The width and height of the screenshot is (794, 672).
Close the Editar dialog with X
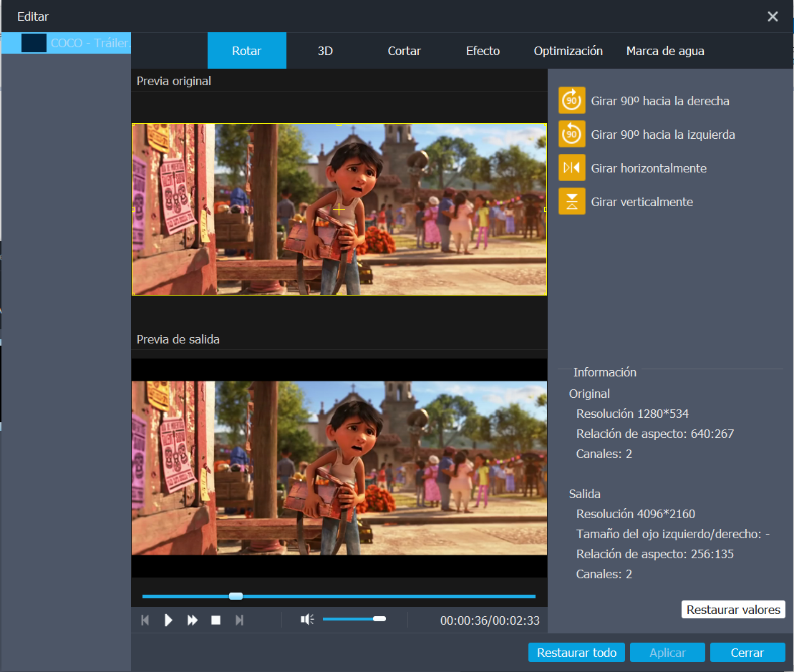(773, 16)
